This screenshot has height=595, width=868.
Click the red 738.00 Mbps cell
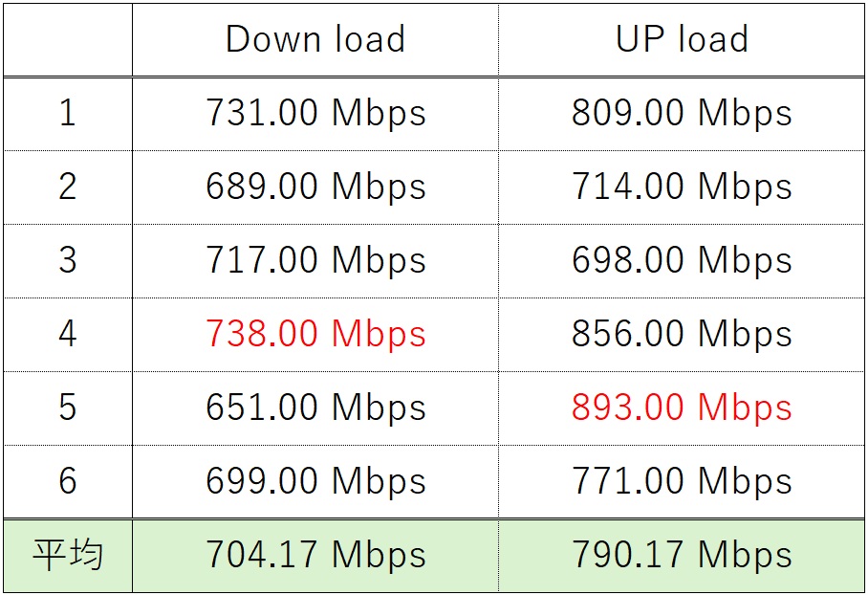315,334
